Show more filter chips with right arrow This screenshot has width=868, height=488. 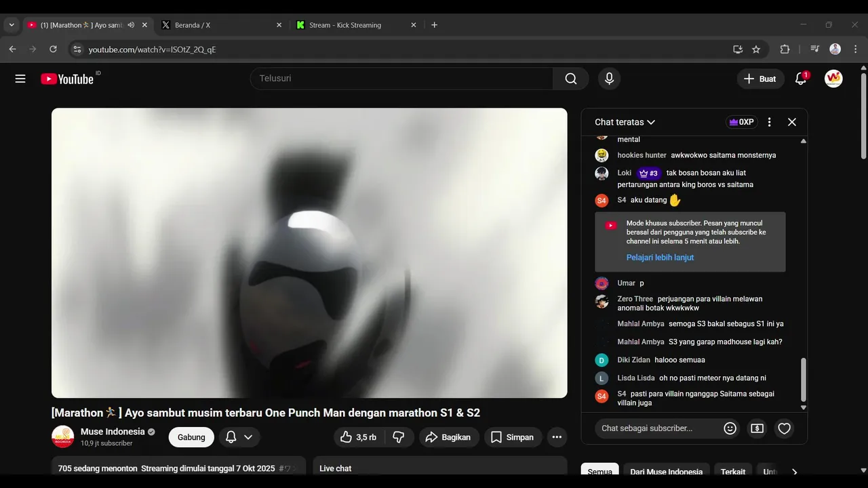click(x=795, y=472)
